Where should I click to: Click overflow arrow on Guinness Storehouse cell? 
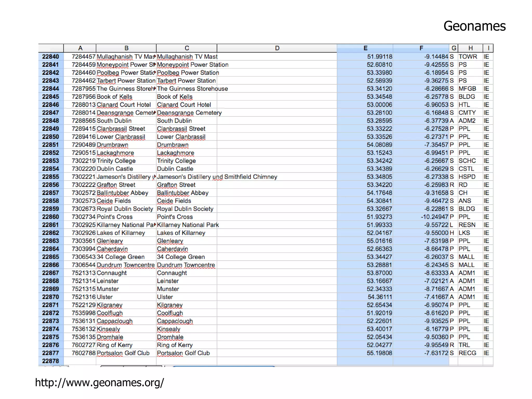pyautogui.click(x=155, y=89)
